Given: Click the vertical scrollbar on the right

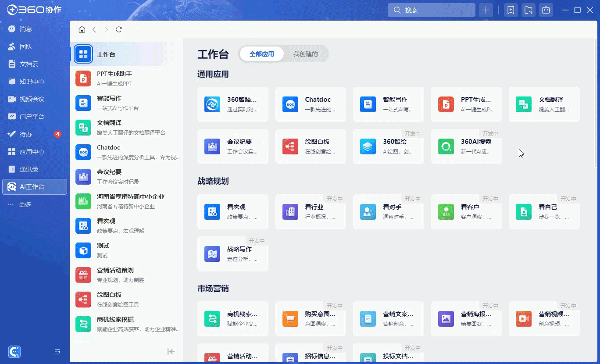Looking at the screenshot, I should 595,103.
